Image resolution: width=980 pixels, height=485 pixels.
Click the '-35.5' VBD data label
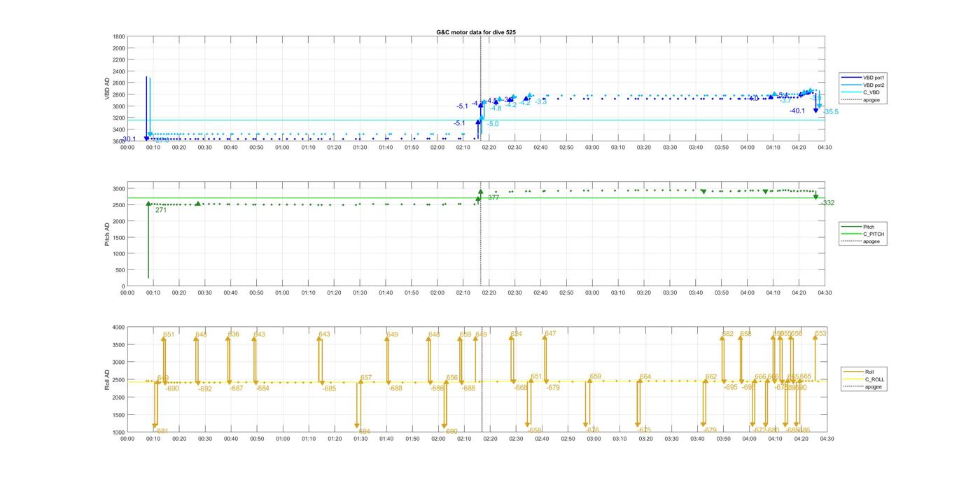pos(831,112)
